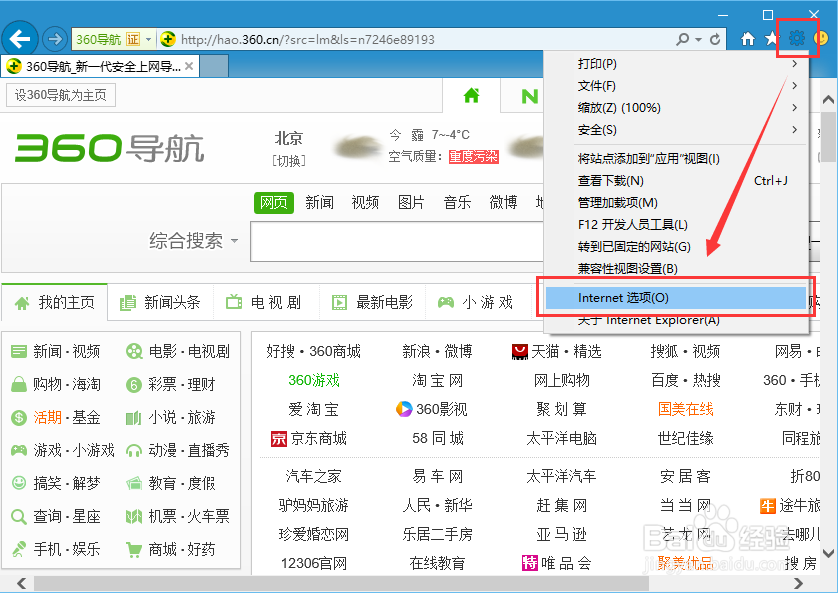Expand the address bar search dropdown arrow
The image size is (838, 593).
click(699, 40)
